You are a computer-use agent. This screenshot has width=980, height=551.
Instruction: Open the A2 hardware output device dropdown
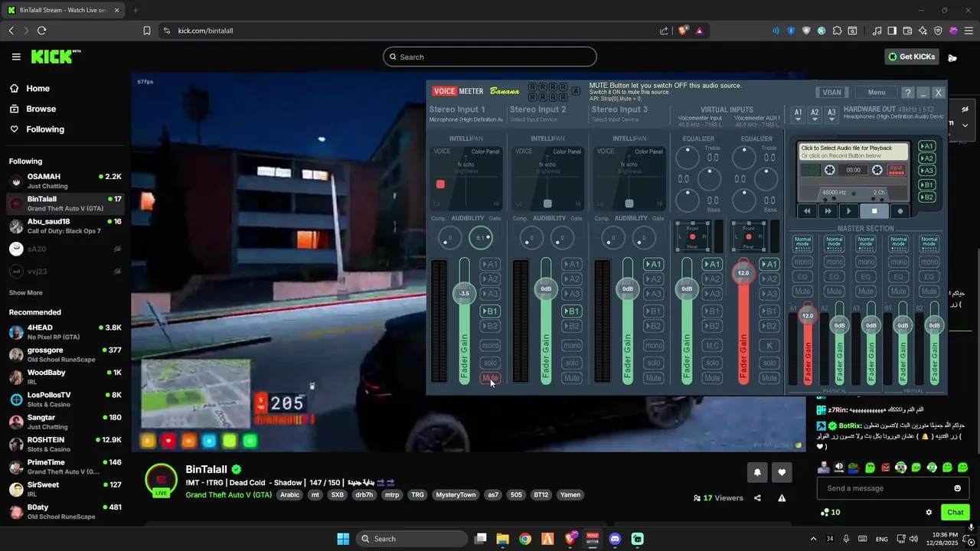point(815,113)
